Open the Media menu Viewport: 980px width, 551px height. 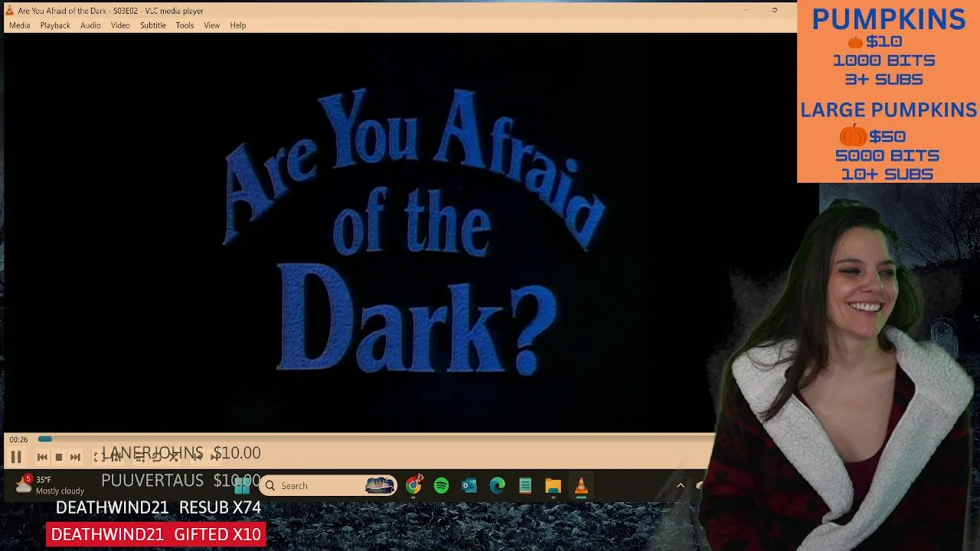[19, 25]
